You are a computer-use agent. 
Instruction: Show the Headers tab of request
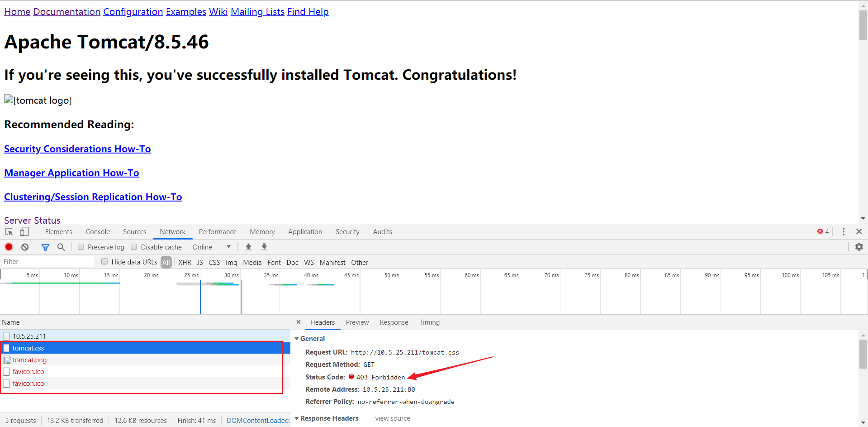[323, 322]
